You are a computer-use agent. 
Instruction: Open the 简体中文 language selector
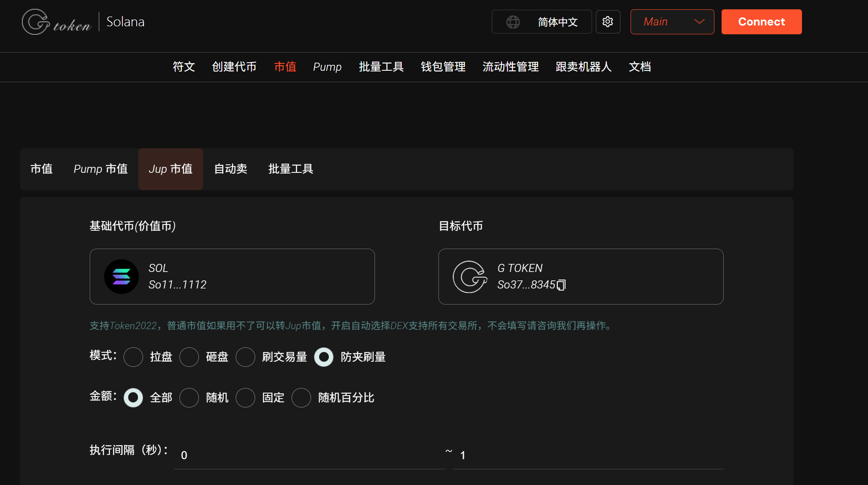[x=542, y=22]
